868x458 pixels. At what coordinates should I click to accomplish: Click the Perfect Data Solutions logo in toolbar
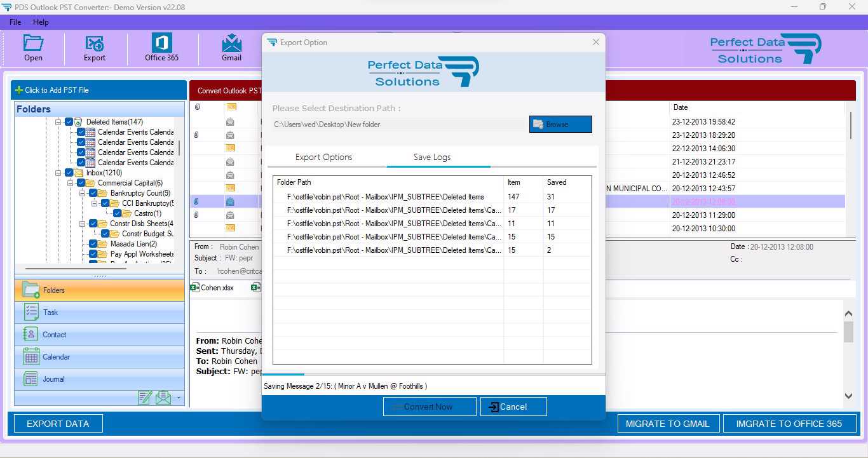(766, 49)
